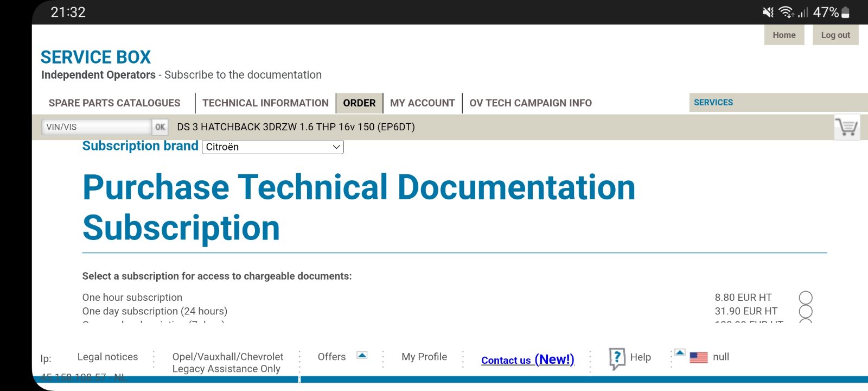Click the 21:32 clock in status bar

(68, 12)
